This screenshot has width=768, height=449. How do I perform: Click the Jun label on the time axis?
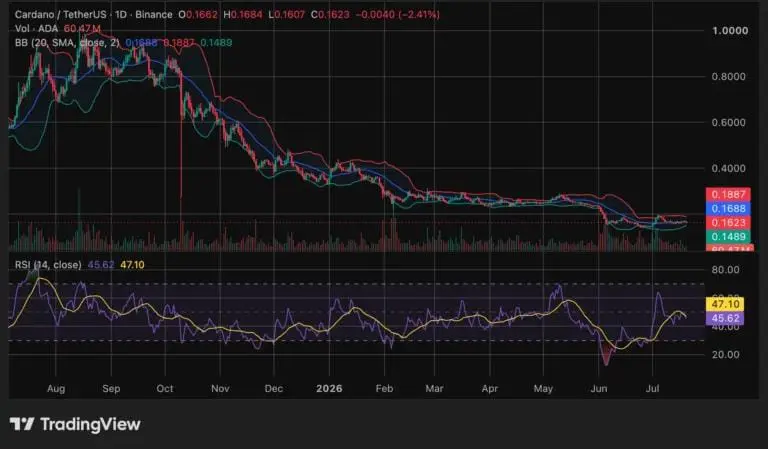(x=599, y=389)
